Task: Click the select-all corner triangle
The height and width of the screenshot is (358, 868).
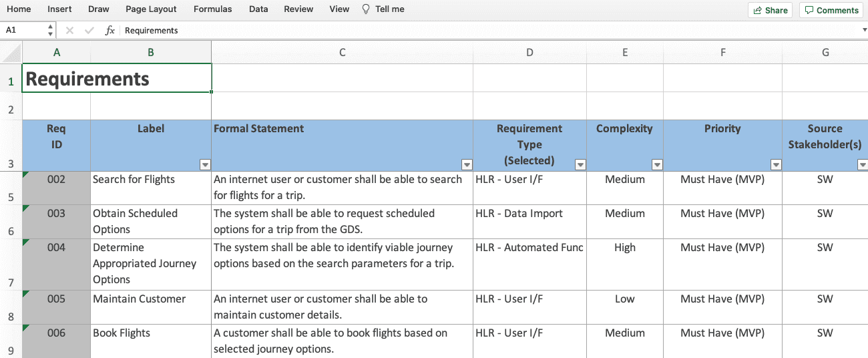Action: pyautogui.click(x=11, y=52)
